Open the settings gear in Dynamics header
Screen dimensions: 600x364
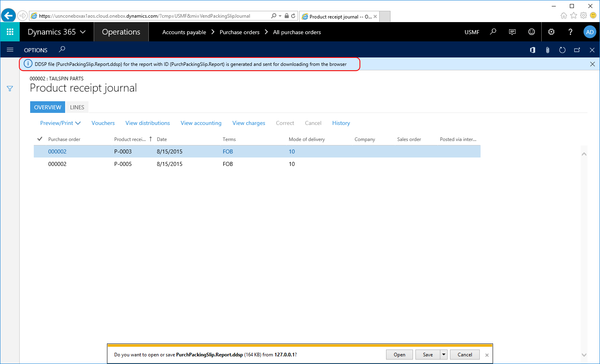pyautogui.click(x=551, y=32)
